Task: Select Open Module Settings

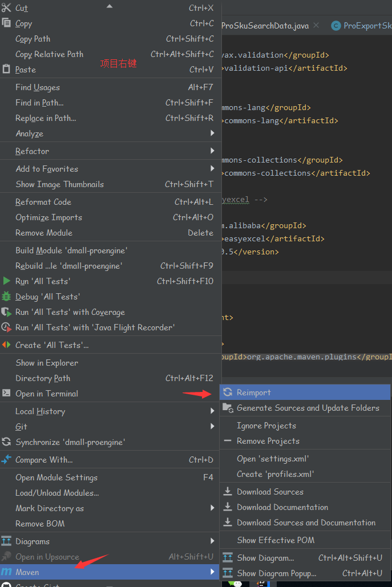Action: (x=56, y=477)
